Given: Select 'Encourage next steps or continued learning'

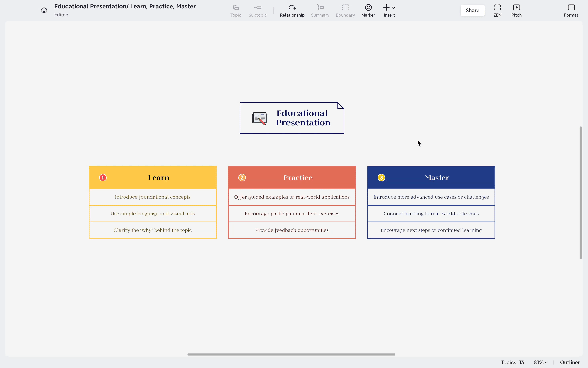Looking at the screenshot, I should (431, 230).
